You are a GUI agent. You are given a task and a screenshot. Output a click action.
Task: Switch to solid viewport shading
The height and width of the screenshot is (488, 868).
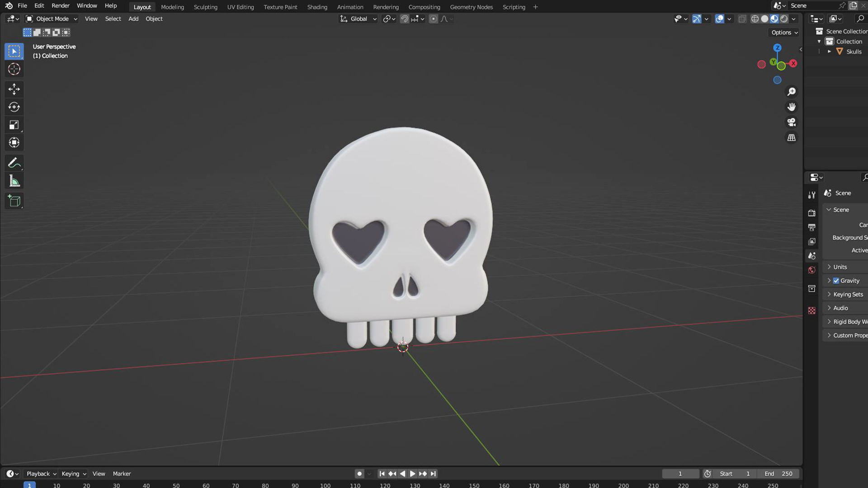[764, 19]
